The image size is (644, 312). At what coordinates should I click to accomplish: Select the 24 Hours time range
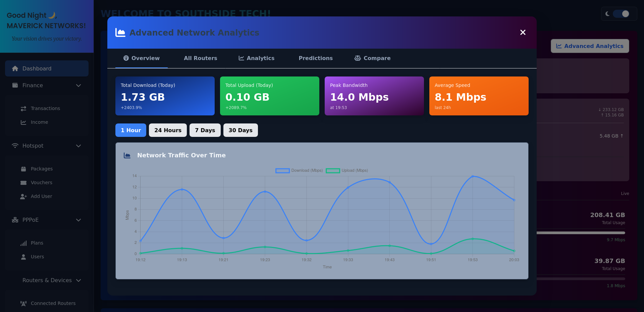tap(168, 130)
